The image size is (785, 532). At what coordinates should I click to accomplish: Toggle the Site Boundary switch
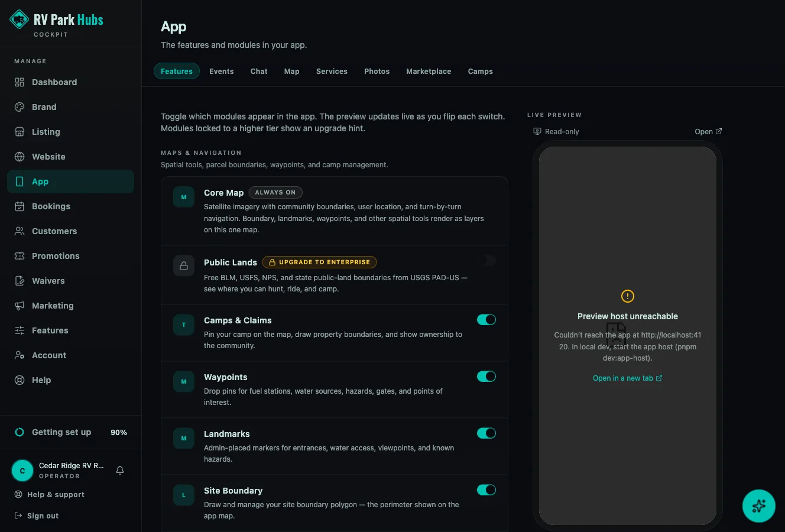tap(486, 490)
